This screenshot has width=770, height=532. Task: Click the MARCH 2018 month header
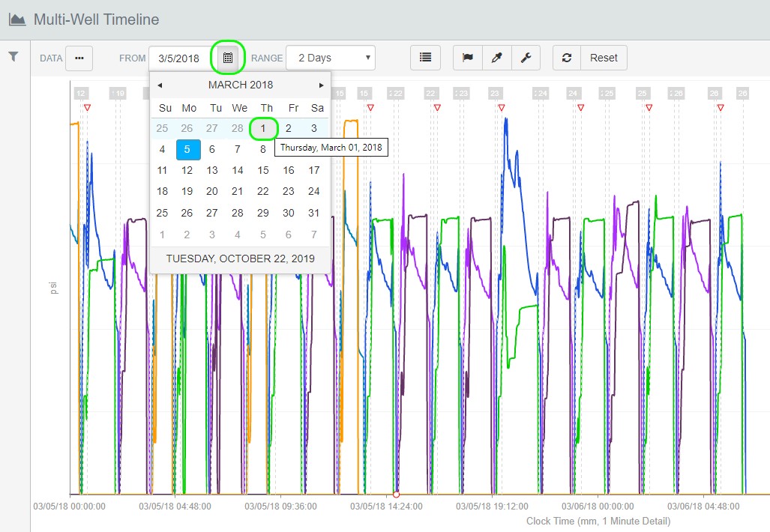point(240,85)
